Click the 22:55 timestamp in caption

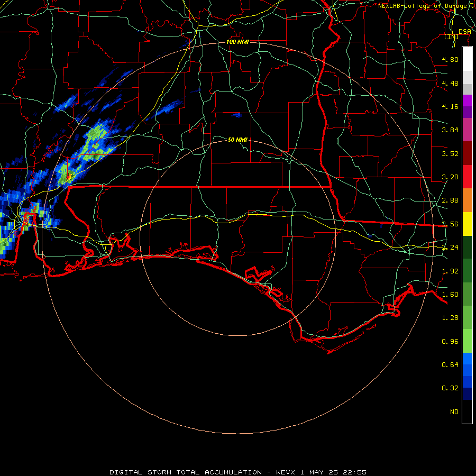tap(354, 472)
